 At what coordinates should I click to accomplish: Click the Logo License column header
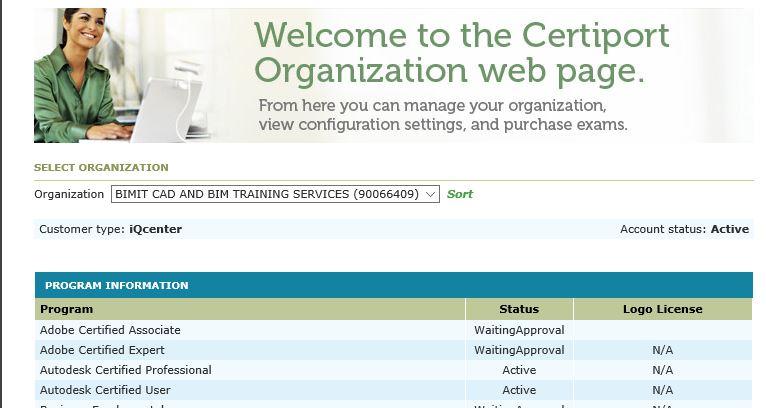pyautogui.click(x=663, y=309)
